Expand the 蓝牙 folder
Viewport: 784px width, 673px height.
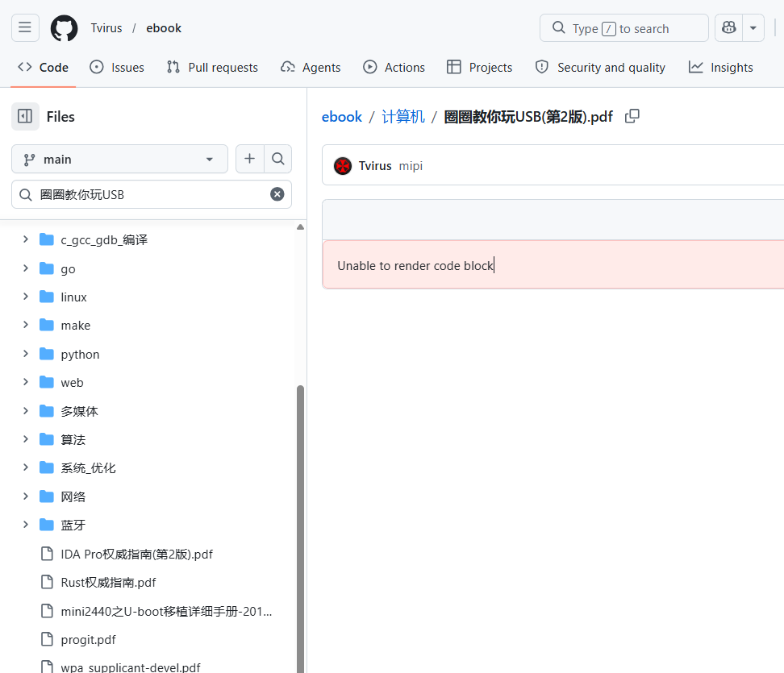(x=26, y=525)
